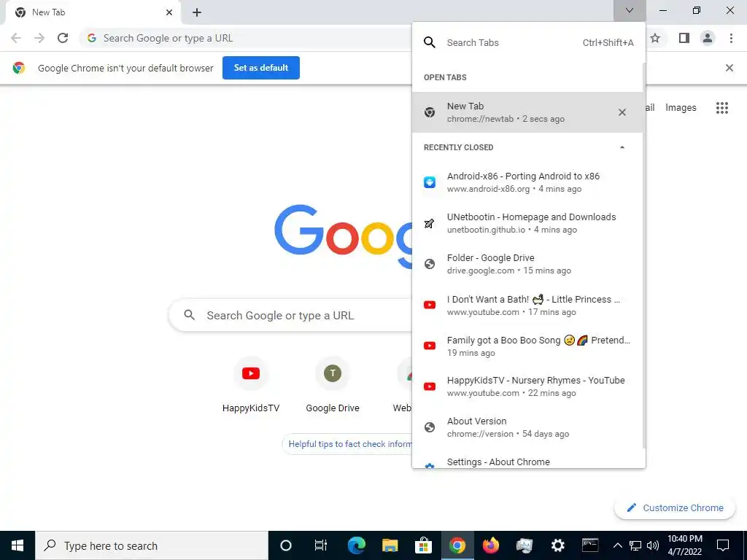Open the Google Drive shortcut tile
Screen dimensions: 747x560
[333, 385]
